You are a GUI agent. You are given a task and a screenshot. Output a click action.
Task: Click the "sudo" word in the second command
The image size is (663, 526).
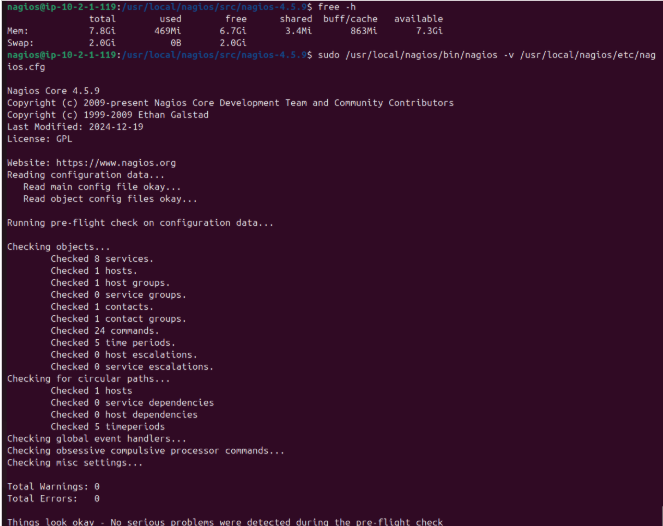328,54
